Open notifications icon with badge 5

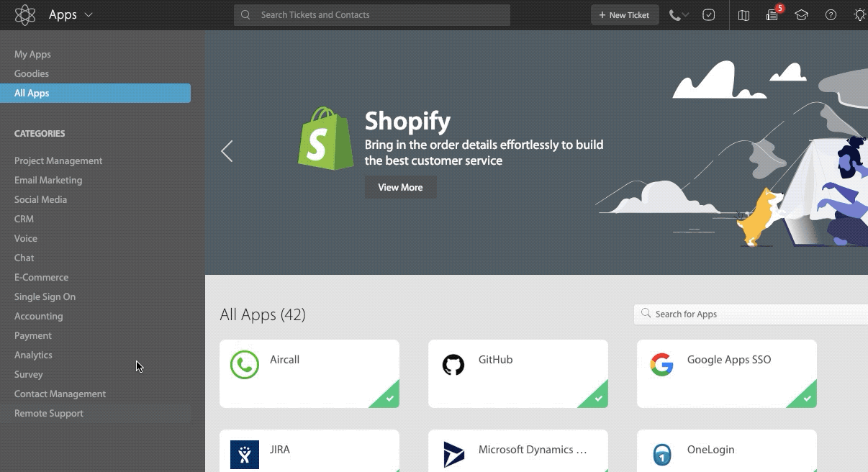click(x=774, y=14)
